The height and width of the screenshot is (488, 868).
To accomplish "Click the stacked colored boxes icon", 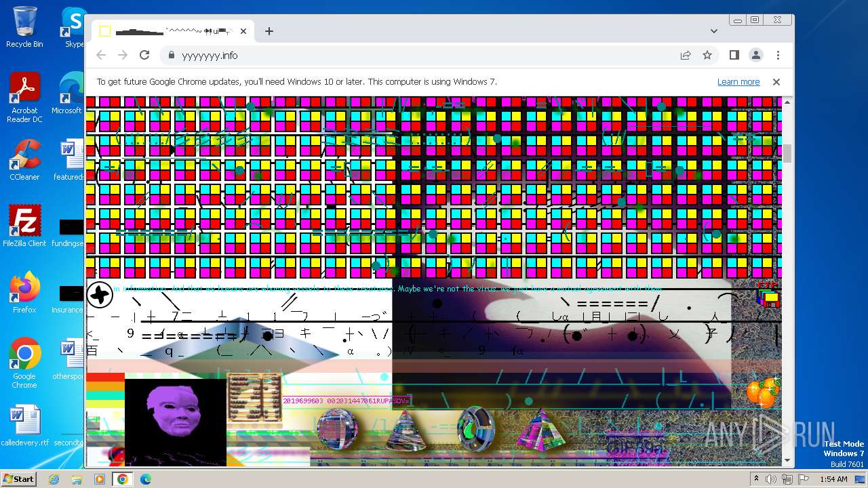I will point(768,296).
